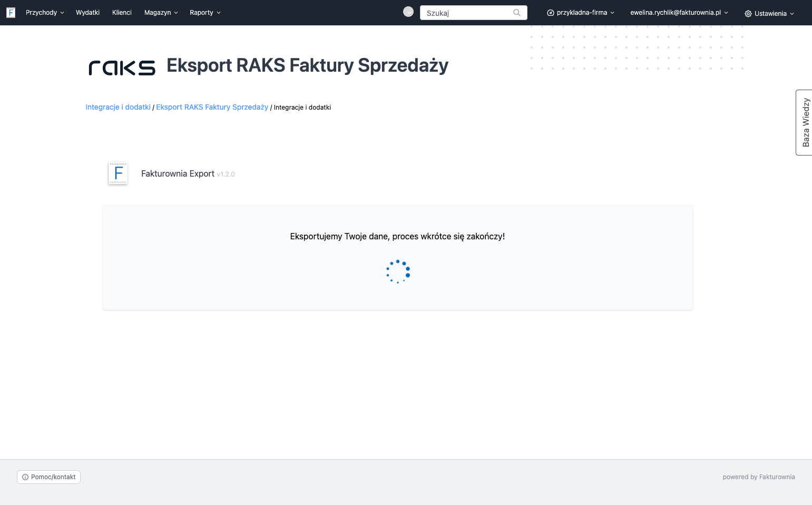Screen dimensions: 812x505
Task: Click into the Szukaj search field
Action: [x=473, y=13]
